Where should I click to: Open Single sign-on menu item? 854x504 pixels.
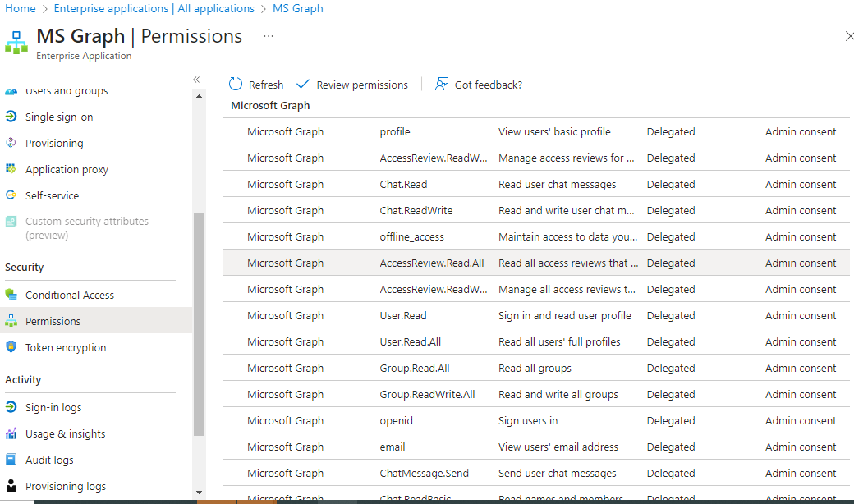59,117
